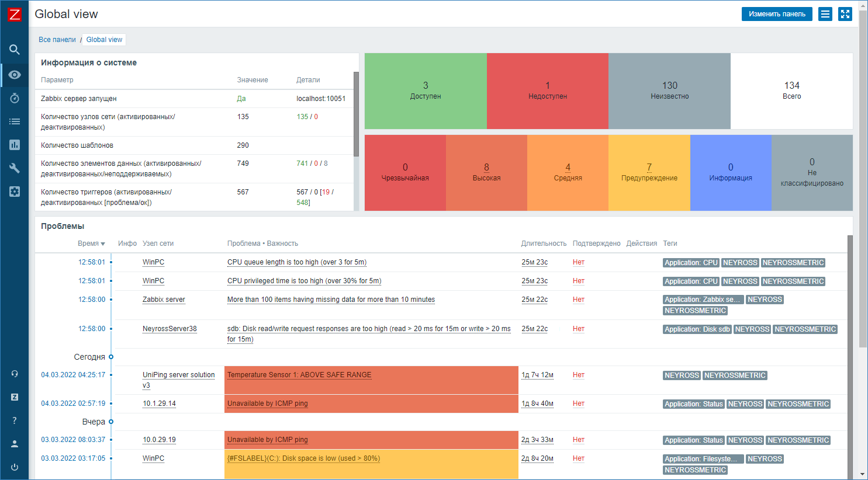868x480 pixels.
Task: Click the system information widget scrollbar
Action: coord(356,114)
